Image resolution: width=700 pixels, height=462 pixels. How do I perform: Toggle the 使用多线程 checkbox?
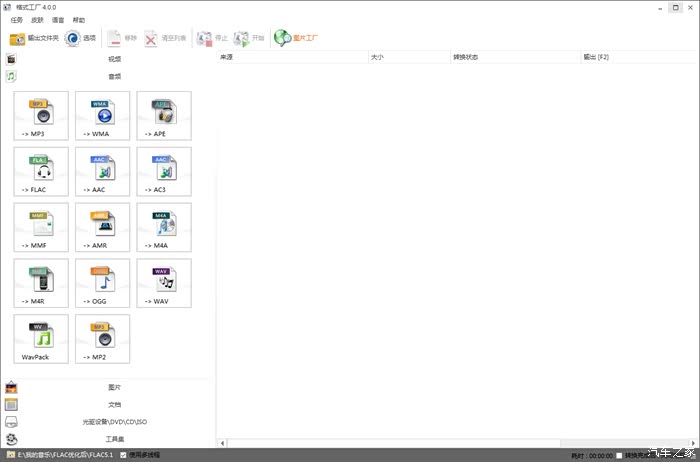(123, 455)
